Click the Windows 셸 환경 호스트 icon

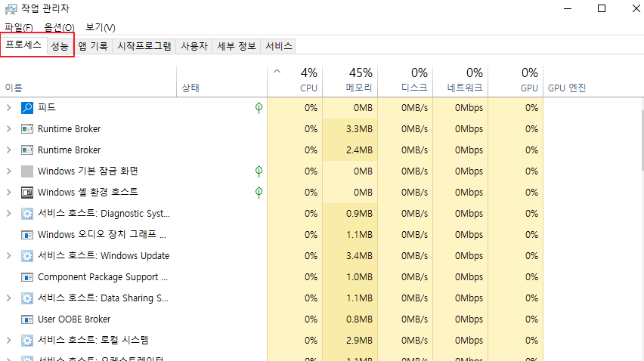[27, 193]
